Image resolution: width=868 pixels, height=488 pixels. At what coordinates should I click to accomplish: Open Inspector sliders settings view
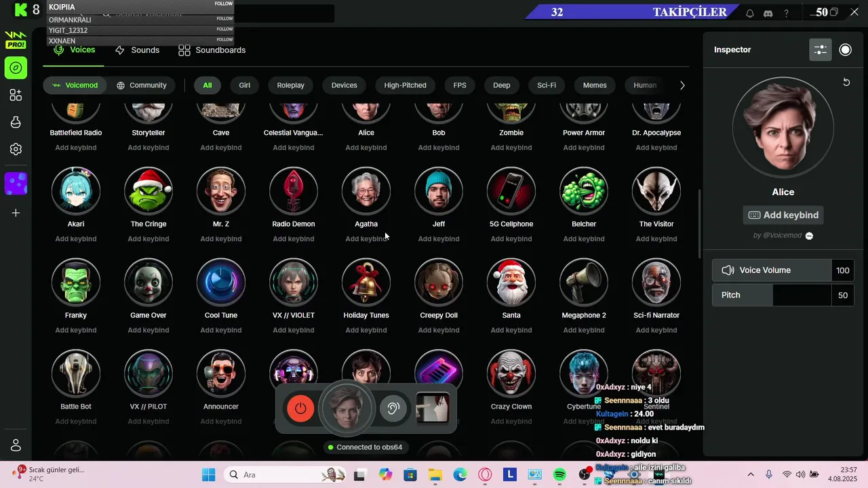pos(821,49)
